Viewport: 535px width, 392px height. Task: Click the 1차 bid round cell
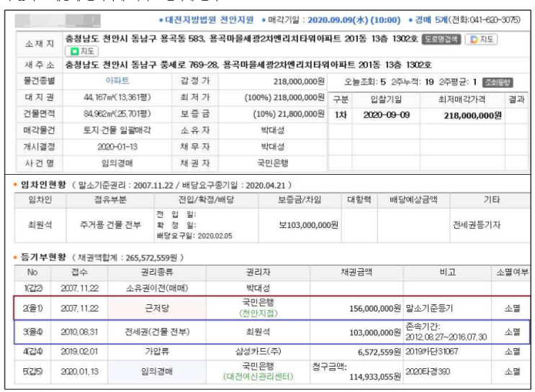[x=340, y=115]
